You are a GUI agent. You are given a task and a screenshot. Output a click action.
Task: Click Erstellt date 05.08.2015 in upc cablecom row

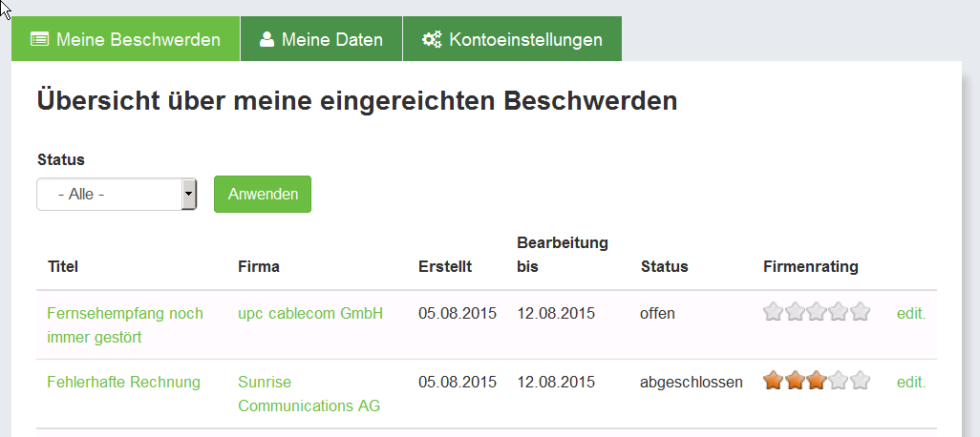458,313
